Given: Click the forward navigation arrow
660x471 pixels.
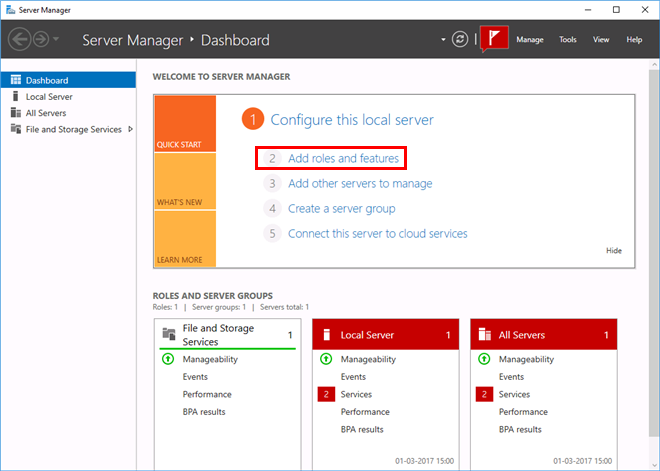Looking at the screenshot, I should click(x=41, y=40).
